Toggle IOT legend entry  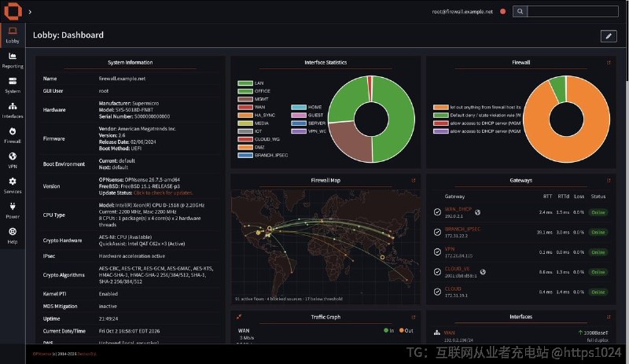click(x=250, y=131)
